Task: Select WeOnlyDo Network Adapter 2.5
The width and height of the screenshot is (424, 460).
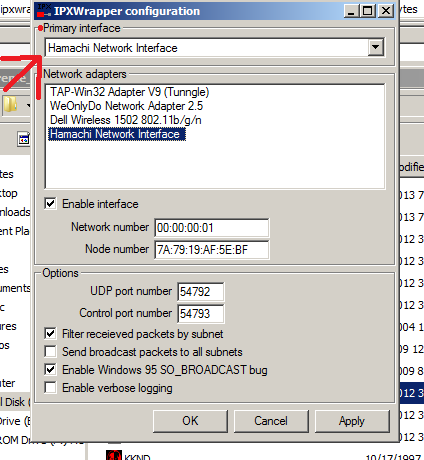Action: coord(126,106)
